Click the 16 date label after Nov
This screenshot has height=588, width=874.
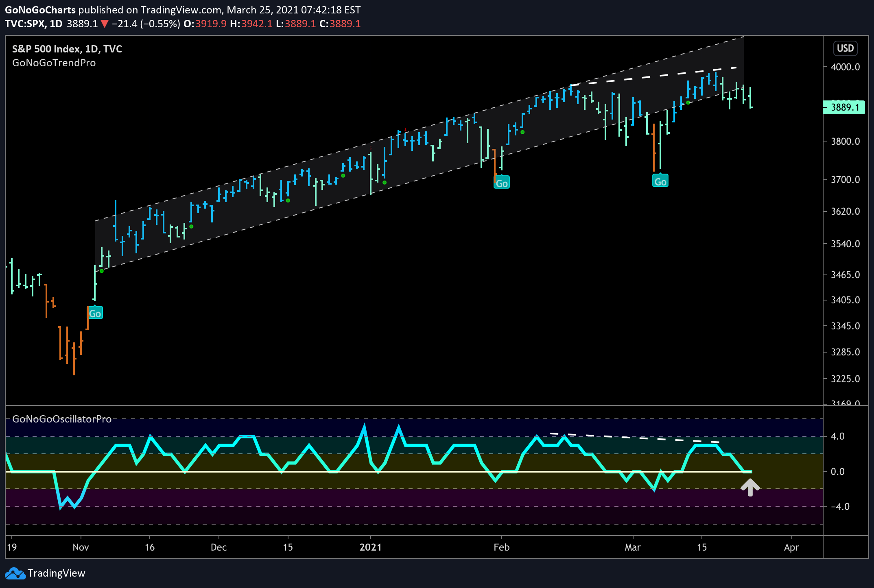click(150, 547)
